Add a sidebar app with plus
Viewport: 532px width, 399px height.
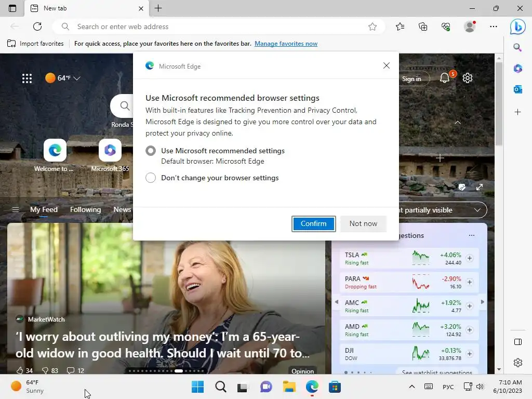517,112
